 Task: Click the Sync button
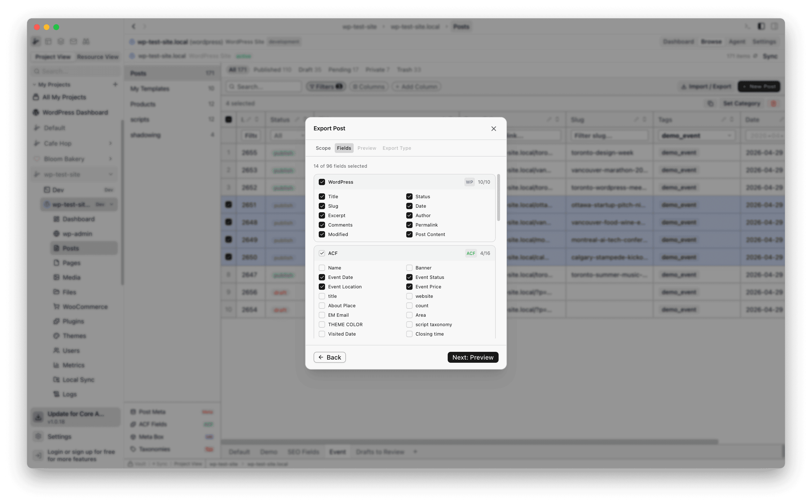[x=770, y=56]
